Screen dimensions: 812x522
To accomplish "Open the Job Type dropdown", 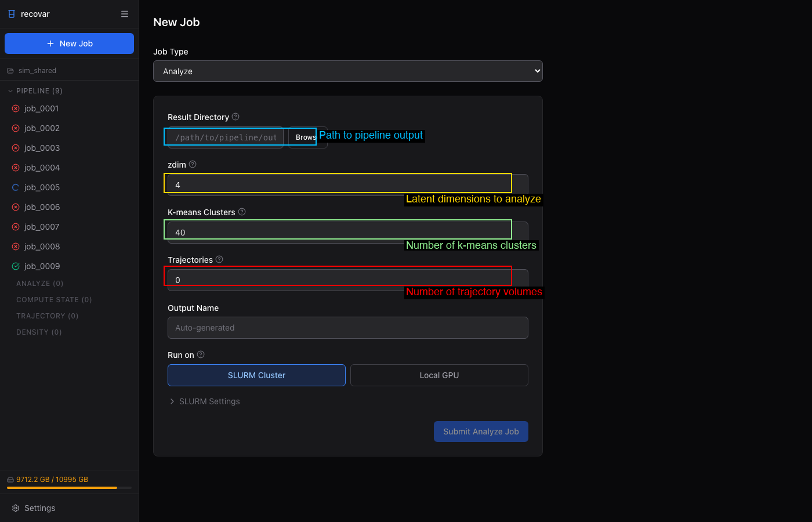I will click(348, 71).
